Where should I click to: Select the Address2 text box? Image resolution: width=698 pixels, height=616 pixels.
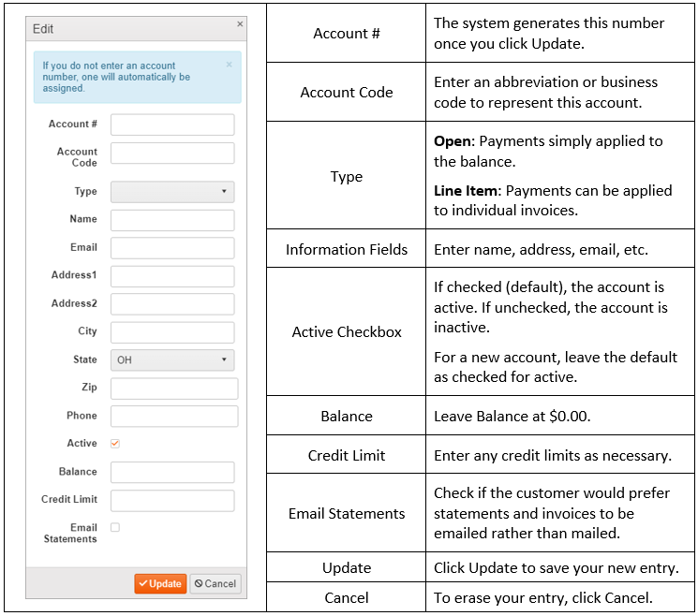(172, 304)
